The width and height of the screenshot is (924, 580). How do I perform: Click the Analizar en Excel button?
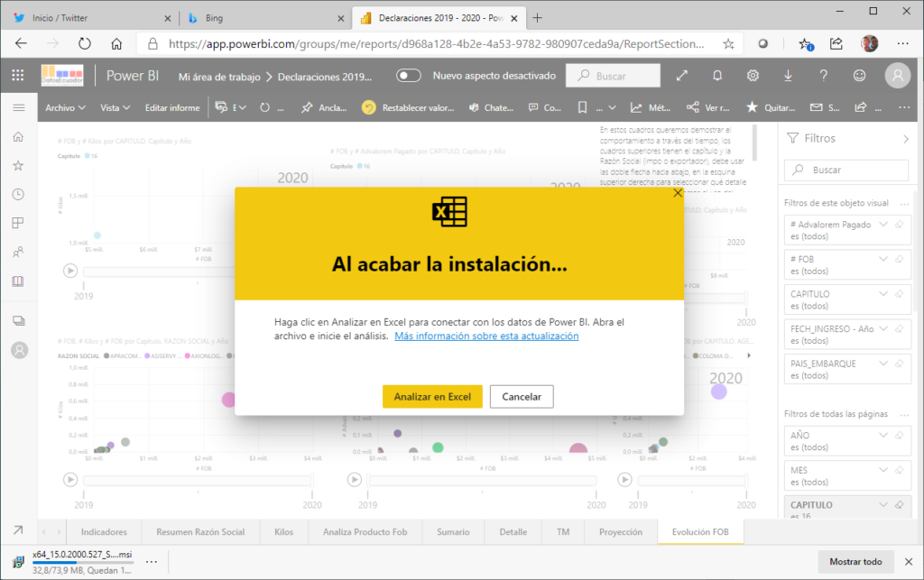(432, 396)
